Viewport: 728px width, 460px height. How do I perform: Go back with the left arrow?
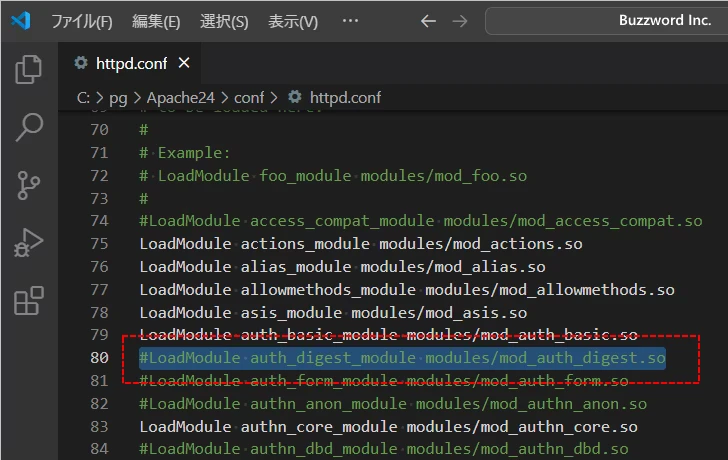click(428, 21)
